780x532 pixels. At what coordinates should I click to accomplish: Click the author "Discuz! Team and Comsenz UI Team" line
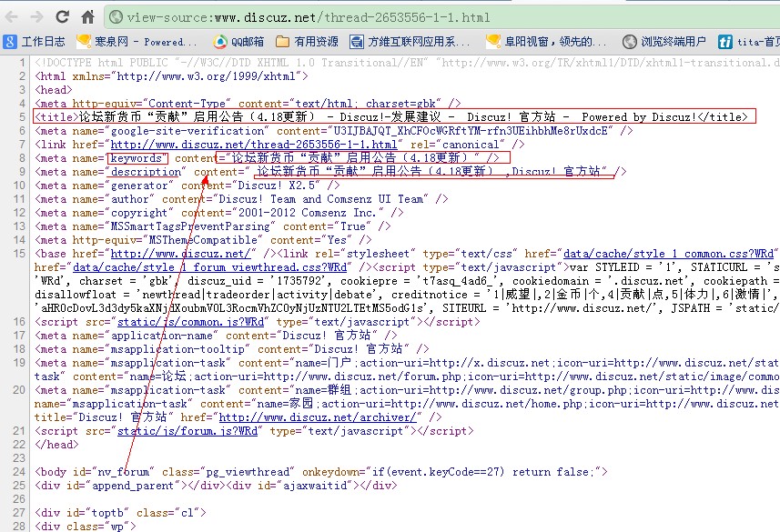pyautogui.click(x=241, y=199)
